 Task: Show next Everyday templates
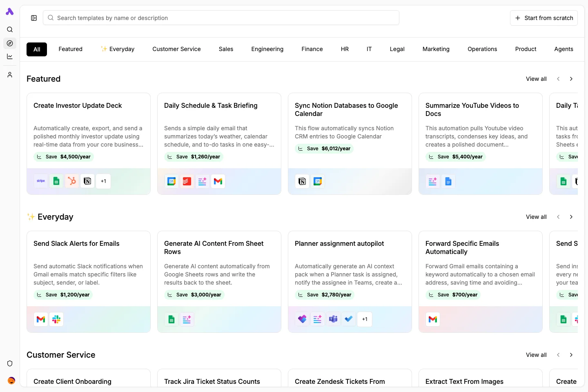click(571, 217)
